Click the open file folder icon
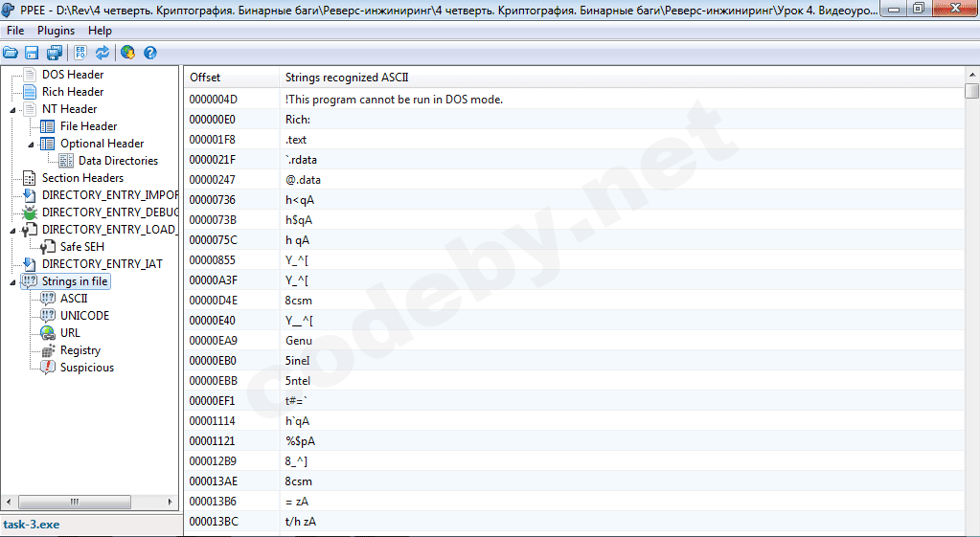The width and height of the screenshot is (980, 537). (10, 53)
